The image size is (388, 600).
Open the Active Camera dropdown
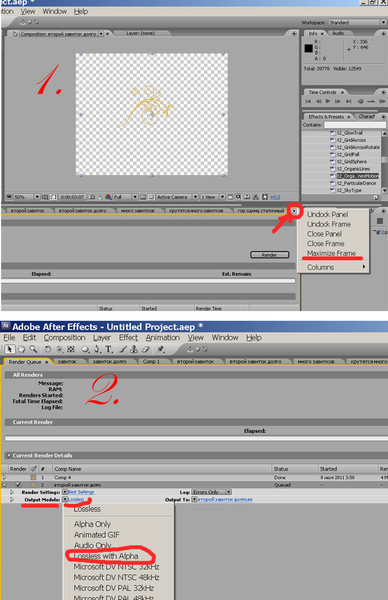[x=177, y=197]
